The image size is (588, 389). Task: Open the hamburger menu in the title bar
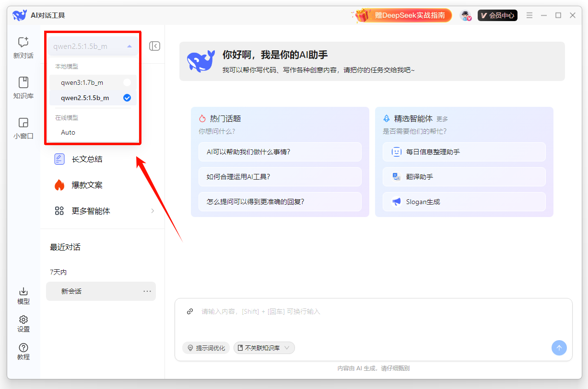click(529, 15)
